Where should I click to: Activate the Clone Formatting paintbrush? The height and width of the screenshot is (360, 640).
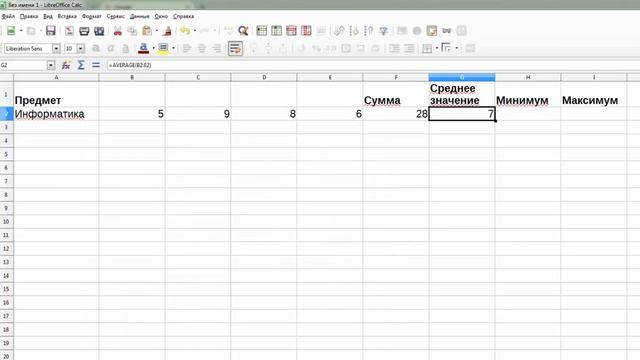[167, 31]
